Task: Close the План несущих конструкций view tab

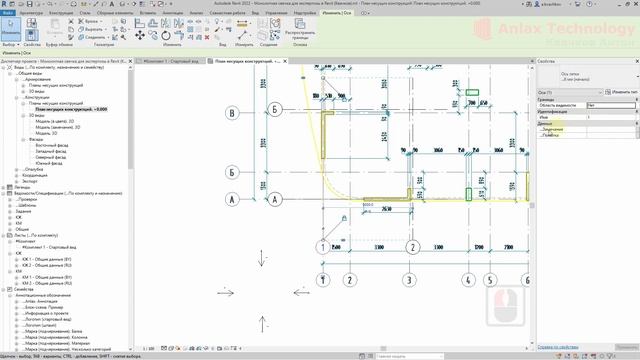Action: [x=285, y=61]
